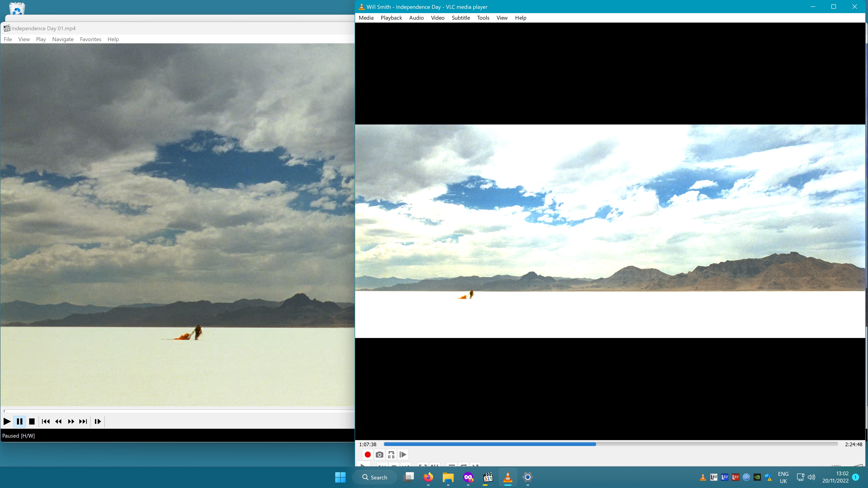Open the Subtitle menu in VLC
The image size is (868, 488).
(x=461, y=18)
